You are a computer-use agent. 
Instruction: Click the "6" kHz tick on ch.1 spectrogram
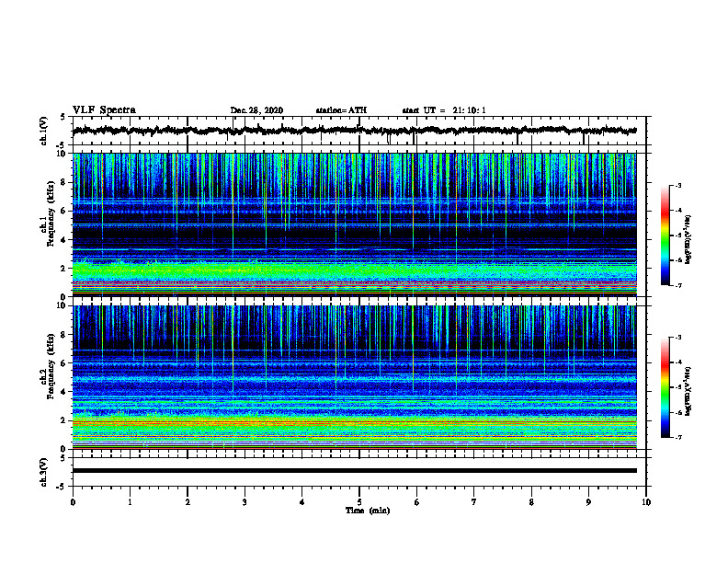point(63,211)
